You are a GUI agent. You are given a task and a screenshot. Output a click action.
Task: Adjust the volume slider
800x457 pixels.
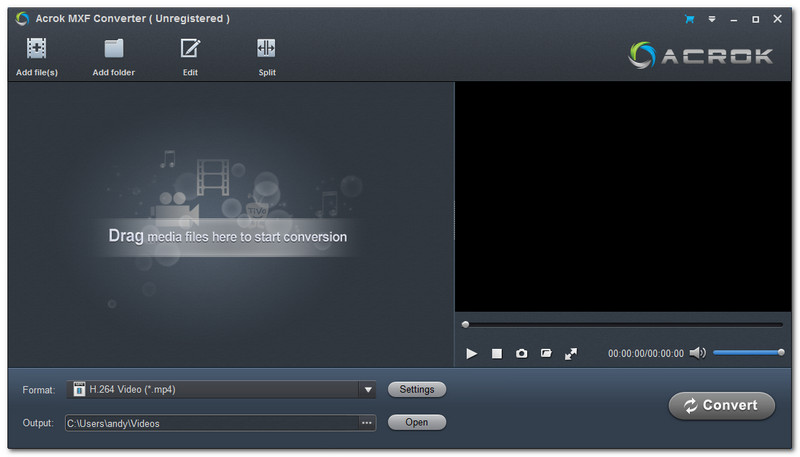pos(747,352)
